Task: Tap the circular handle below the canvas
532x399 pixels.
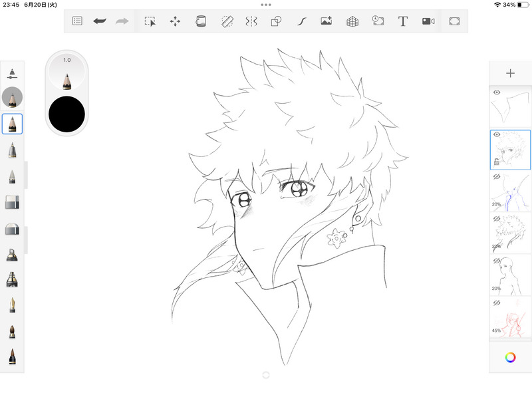Action: [x=266, y=375]
